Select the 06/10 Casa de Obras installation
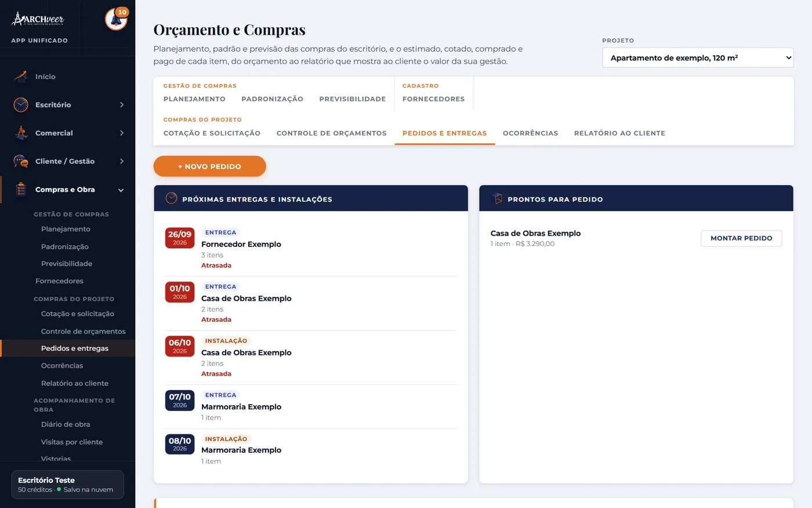Viewport: 812px width, 508px height. click(x=311, y=357)
